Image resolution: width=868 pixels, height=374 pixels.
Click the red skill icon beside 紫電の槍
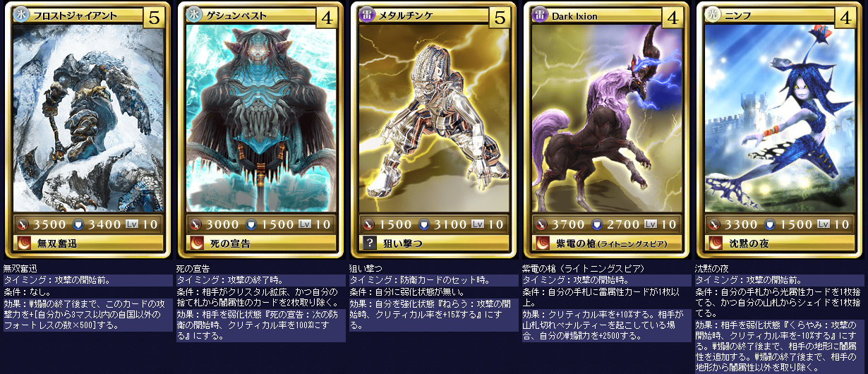click(x=543, y=243)
